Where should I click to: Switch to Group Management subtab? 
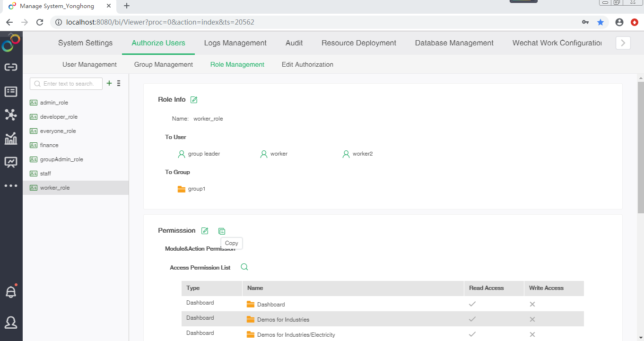coord(164,64)
